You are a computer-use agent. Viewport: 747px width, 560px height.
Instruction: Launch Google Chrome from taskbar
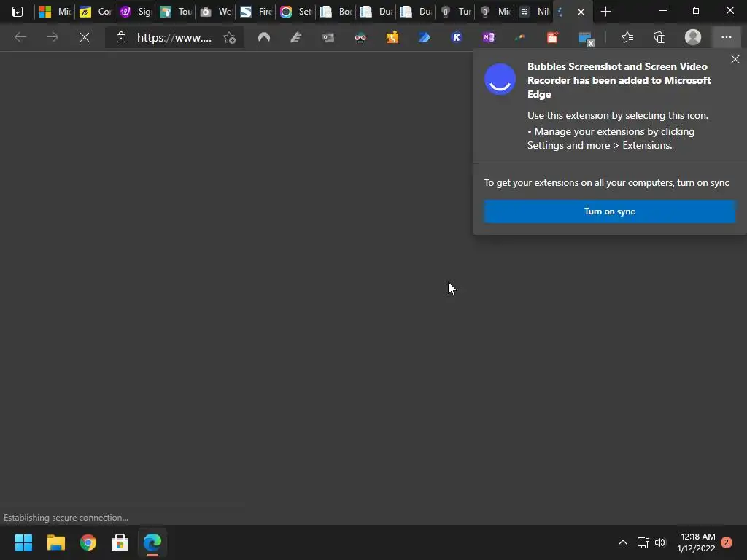click(x=88, y=542)
